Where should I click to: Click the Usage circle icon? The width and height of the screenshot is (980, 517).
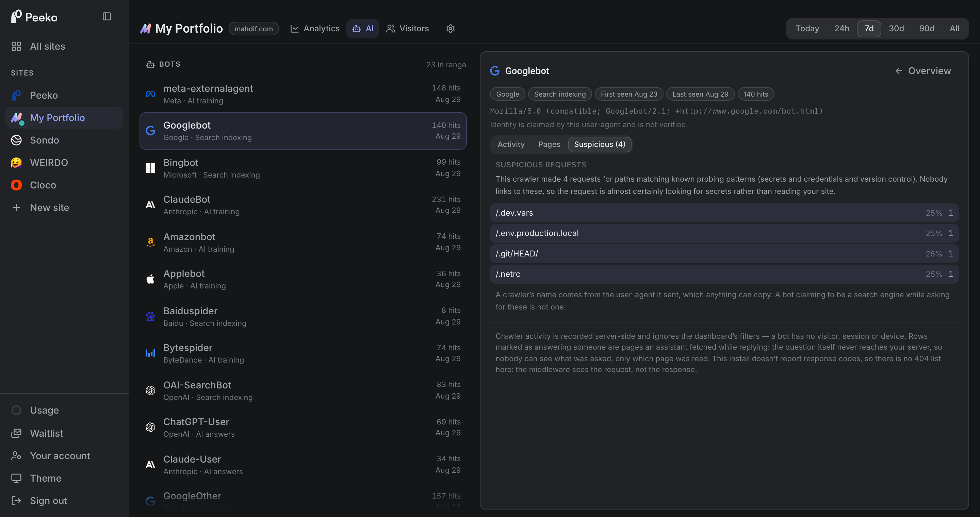tap(16, 410)
